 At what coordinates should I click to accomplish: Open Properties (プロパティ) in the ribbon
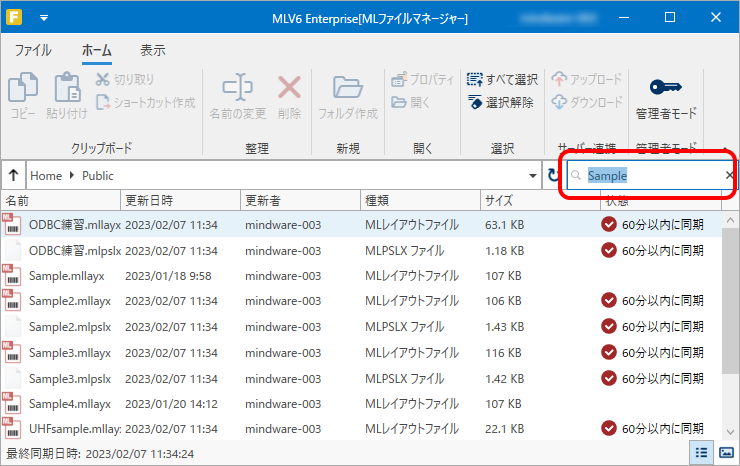(422, 79)
